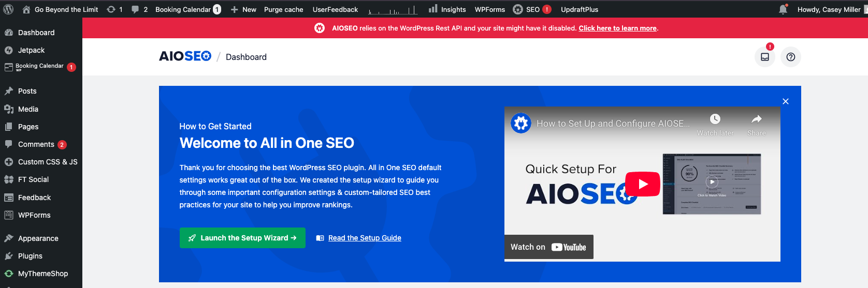Open Howdy, Casey Miller account menu
Image resolution: width=868 pixels, height=288 pixels.
point(829,9)
